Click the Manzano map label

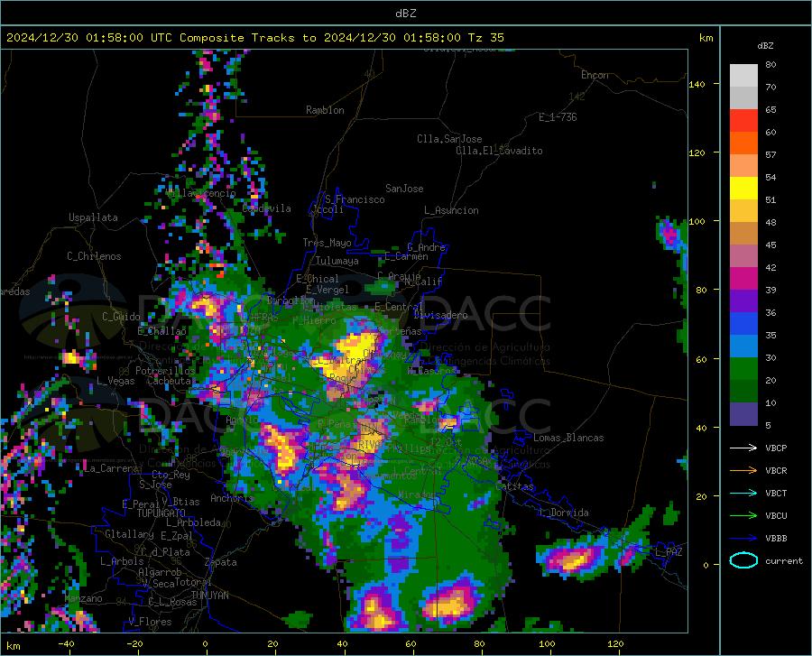click(83, 598)
